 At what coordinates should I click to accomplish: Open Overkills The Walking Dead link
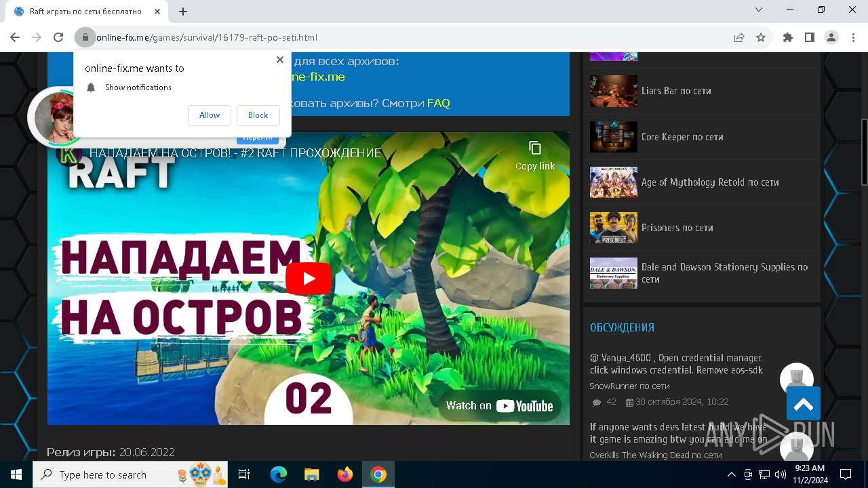[655, 455]
